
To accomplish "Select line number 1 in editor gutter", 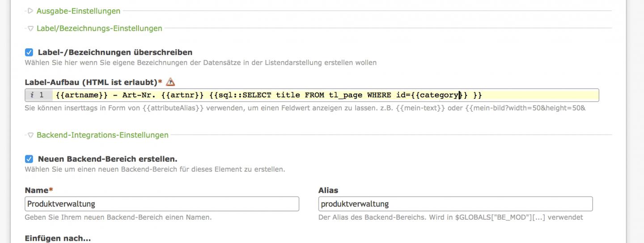I will coord(42,95).
